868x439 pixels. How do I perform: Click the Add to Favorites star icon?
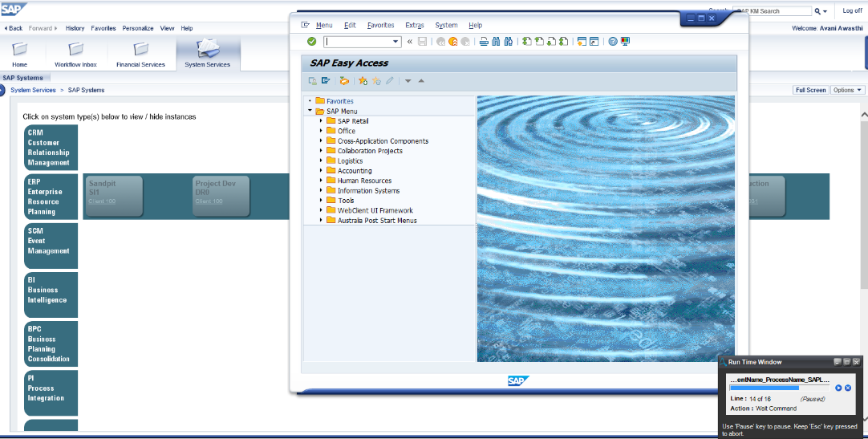363,81
